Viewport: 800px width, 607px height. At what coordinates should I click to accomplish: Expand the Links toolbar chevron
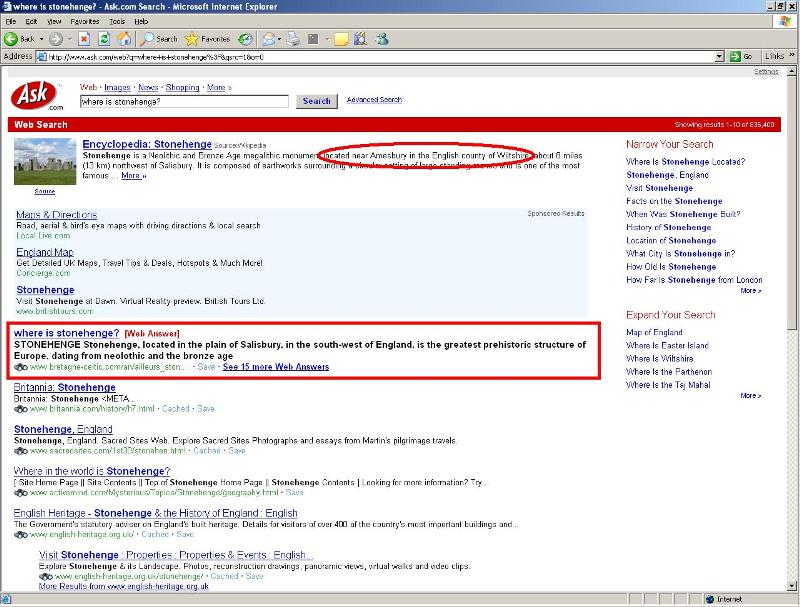tap(793, 56)
